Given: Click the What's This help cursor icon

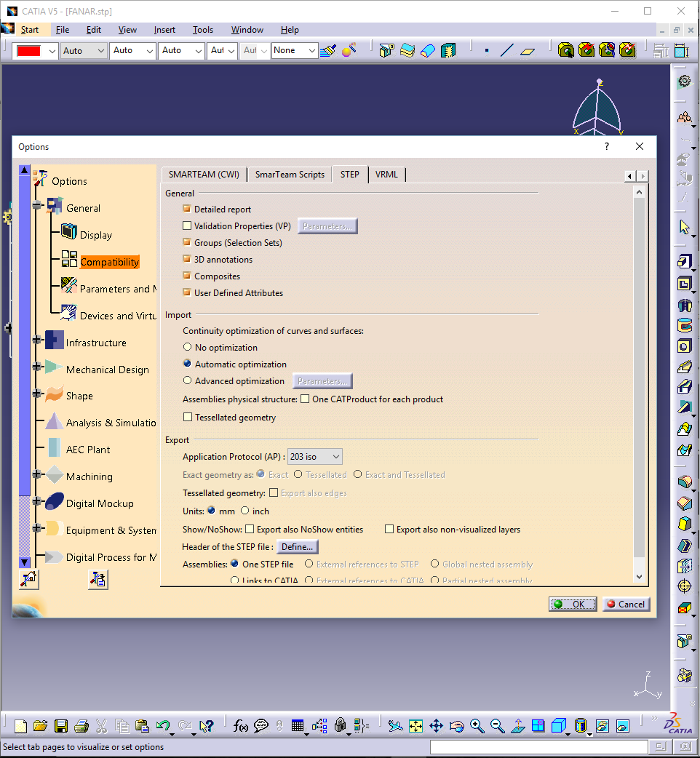Looking at the screenshot, I should pos(207,725).
